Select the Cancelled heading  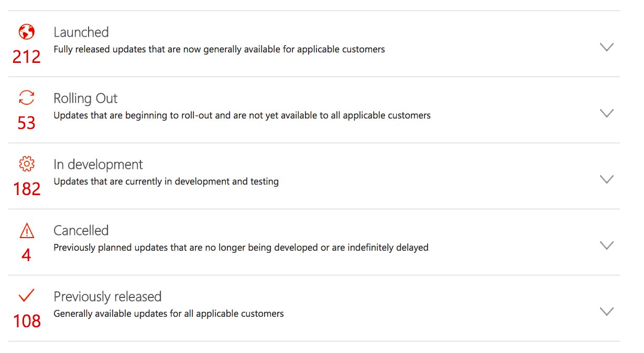[x=81, y=230]
